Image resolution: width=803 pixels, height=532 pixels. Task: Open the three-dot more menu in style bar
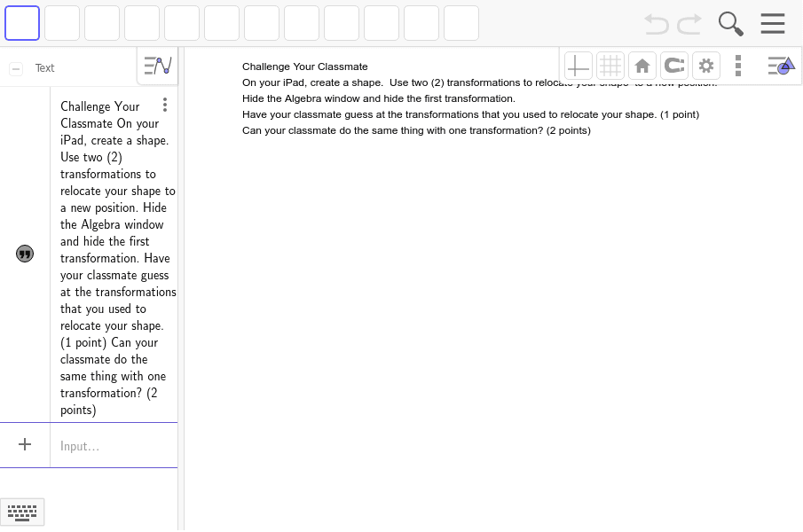click(x=738, y=66)
